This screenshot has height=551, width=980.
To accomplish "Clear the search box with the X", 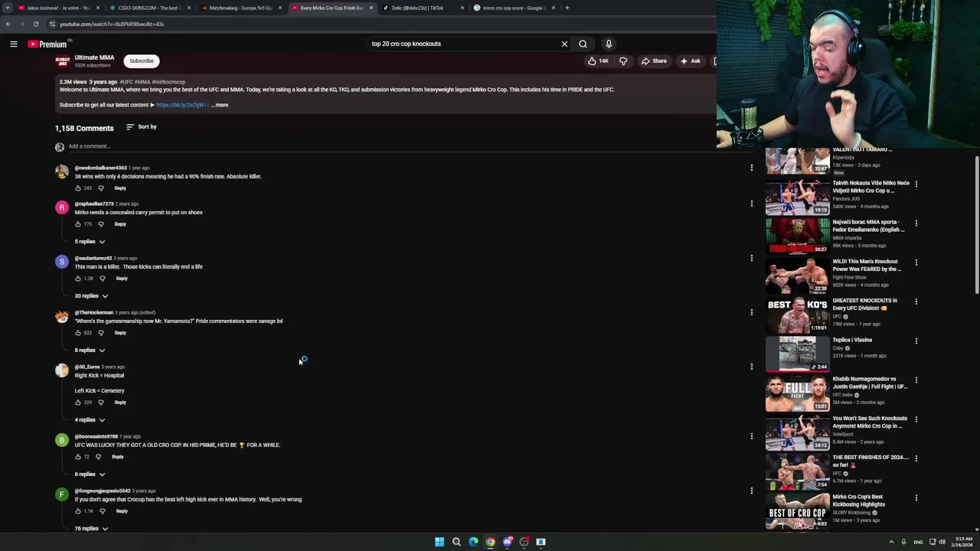I will [565, 44].
